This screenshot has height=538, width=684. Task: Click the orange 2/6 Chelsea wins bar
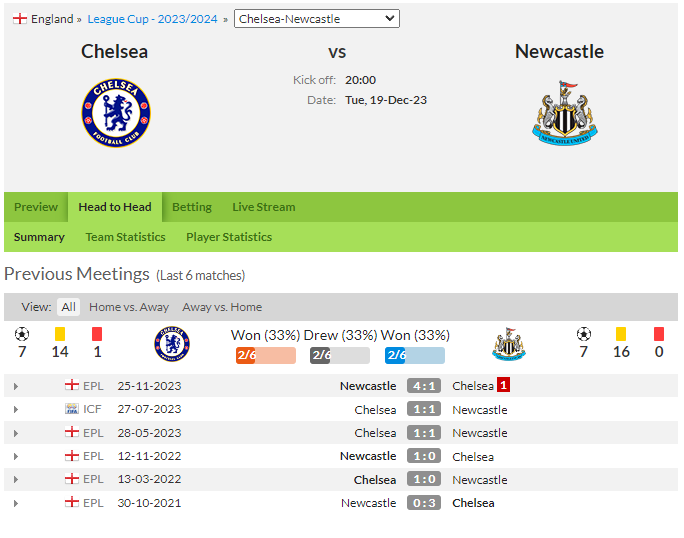pos(266,355)
